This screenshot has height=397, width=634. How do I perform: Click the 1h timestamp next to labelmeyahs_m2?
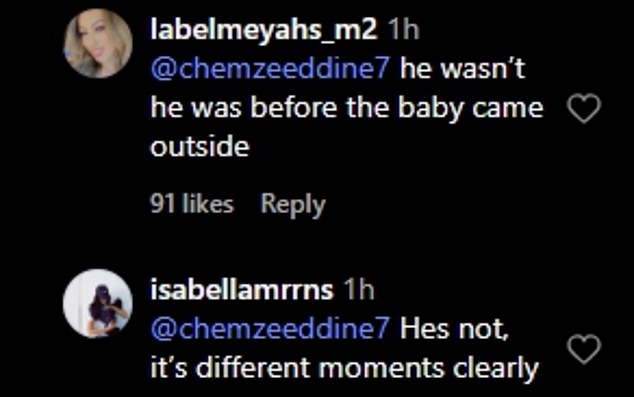click(404, 30)
